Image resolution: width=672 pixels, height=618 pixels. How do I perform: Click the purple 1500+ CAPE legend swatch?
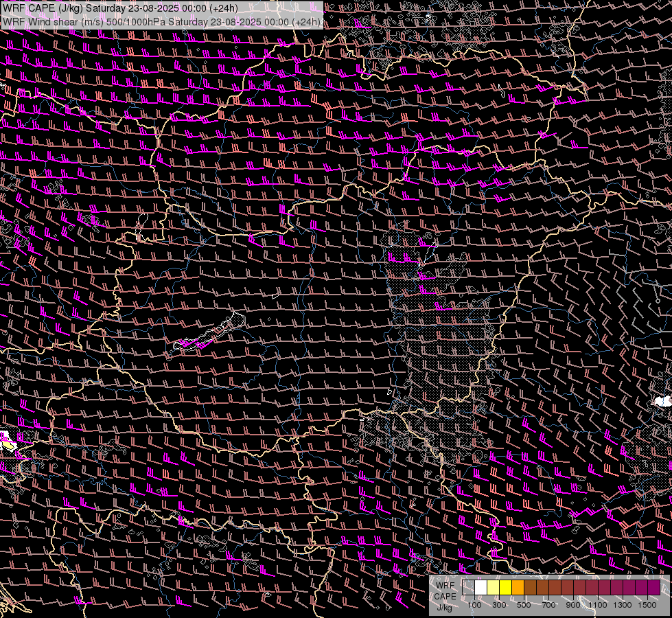(x=654, y=588)
